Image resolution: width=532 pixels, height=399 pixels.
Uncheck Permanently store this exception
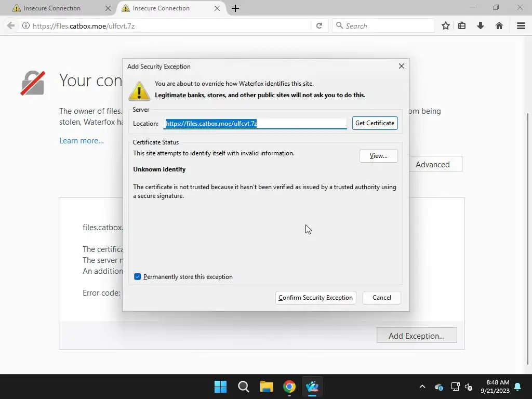tap(137, 277)
